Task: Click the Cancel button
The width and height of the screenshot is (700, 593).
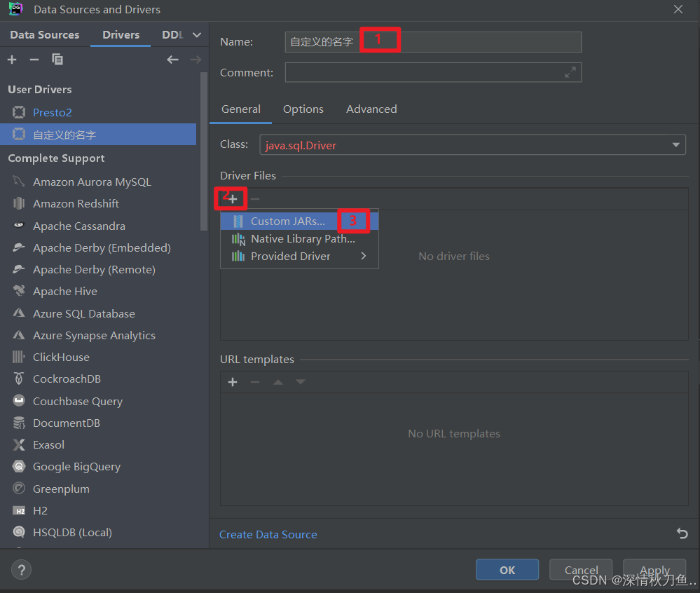Action: click(x=581, y=570)
